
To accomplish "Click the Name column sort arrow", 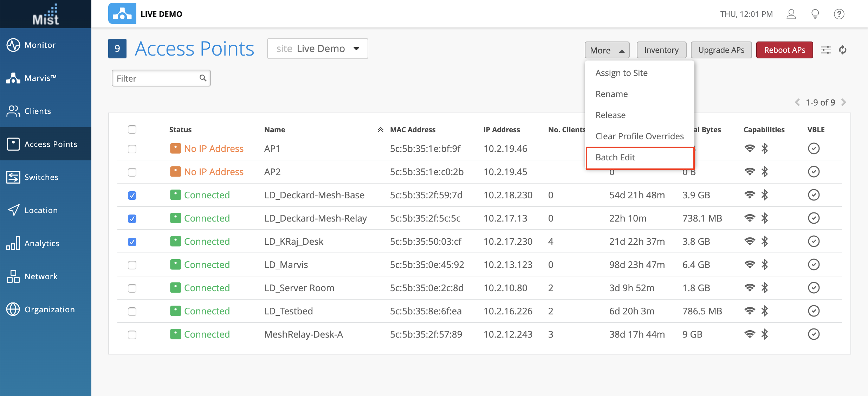I will click(x=380, y=130).
